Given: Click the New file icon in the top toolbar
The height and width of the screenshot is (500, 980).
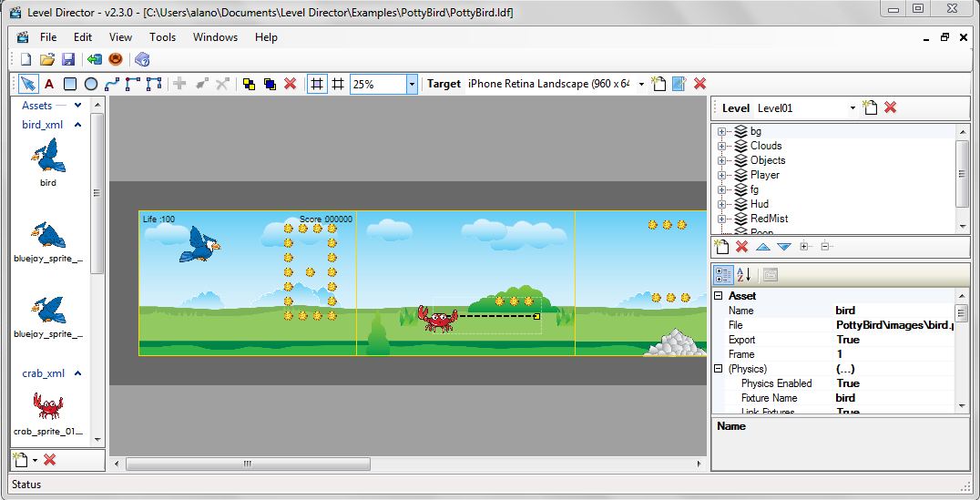Looking at the screenshot, I should tap(26, 59).
